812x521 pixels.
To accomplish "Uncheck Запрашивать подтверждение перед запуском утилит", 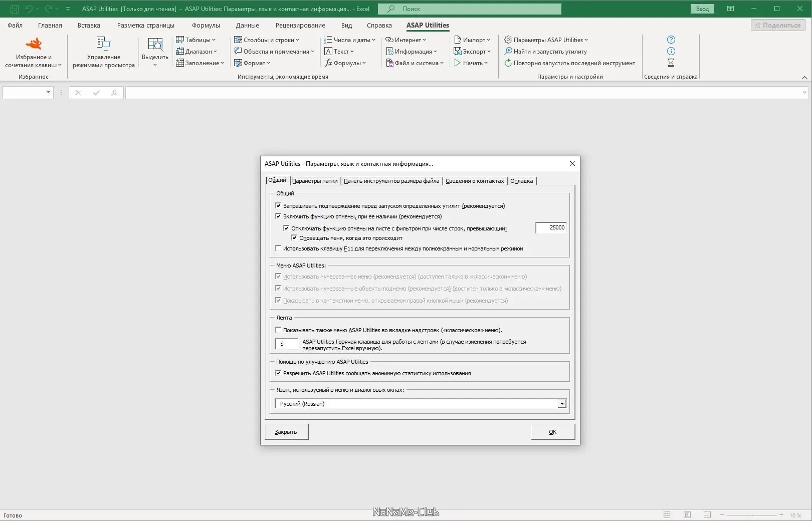I will tap(278, 205).
